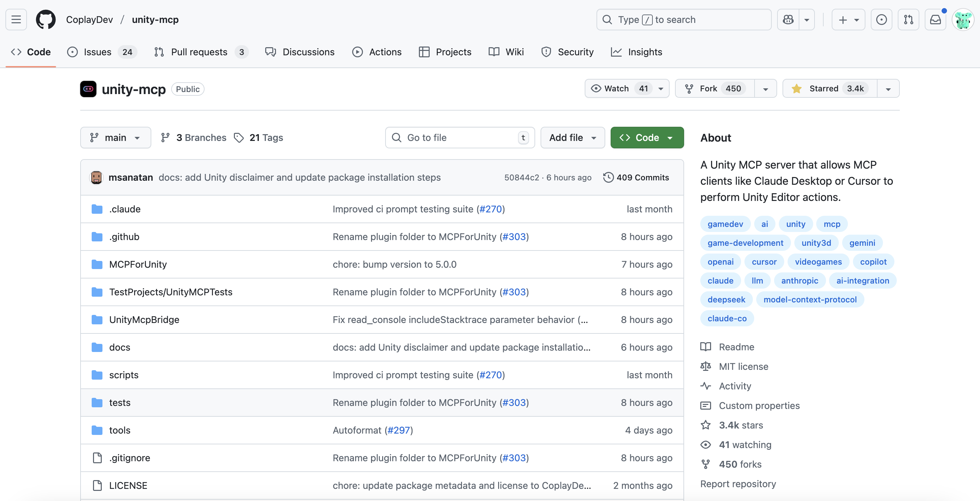Click the anthropic topic tag

[799, 281]
